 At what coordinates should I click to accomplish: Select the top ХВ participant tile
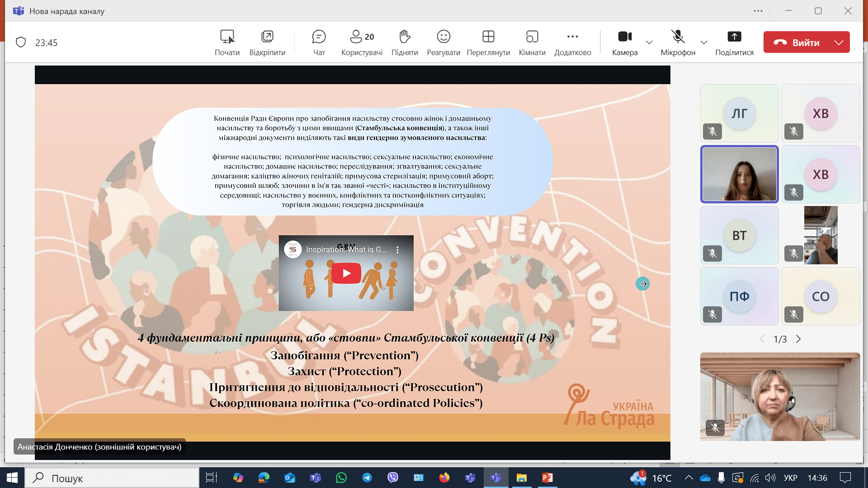coord(821,113)
